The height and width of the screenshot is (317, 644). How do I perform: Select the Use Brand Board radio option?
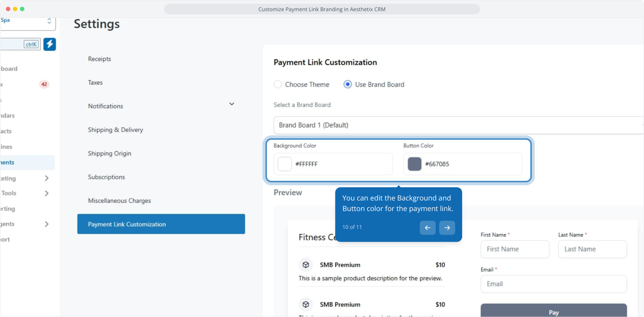click(x=348, y=85)
